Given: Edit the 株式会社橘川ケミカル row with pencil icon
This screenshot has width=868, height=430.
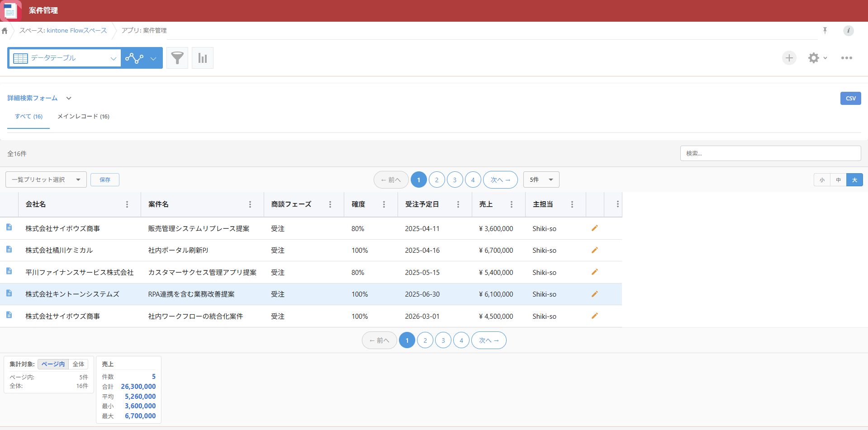Looking at the screenshot, I should (594, 250).
